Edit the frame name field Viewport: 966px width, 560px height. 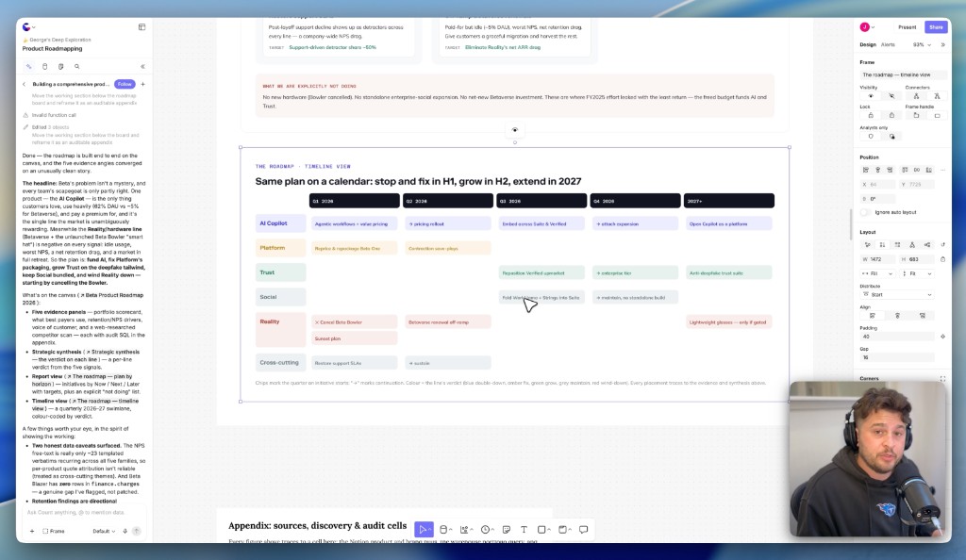pos(897,74)
